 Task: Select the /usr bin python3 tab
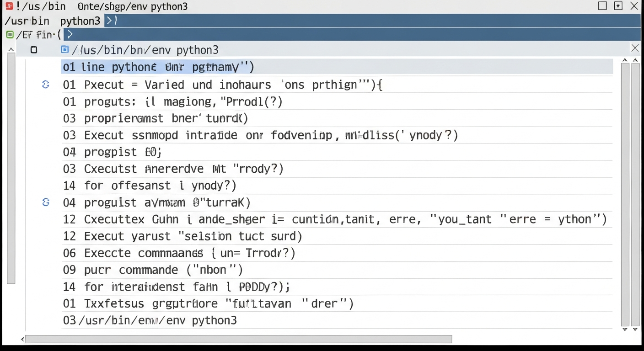(52, 21)
